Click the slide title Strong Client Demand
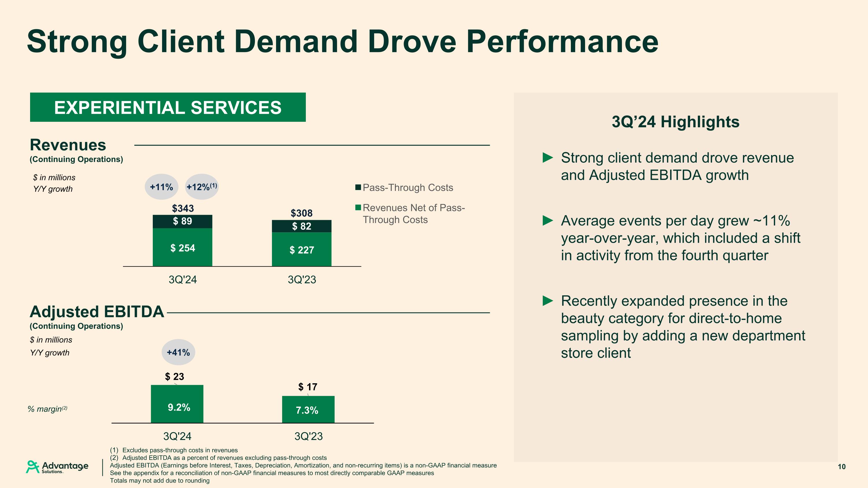This screenshot has width=868, height=488. click(342, 41)
